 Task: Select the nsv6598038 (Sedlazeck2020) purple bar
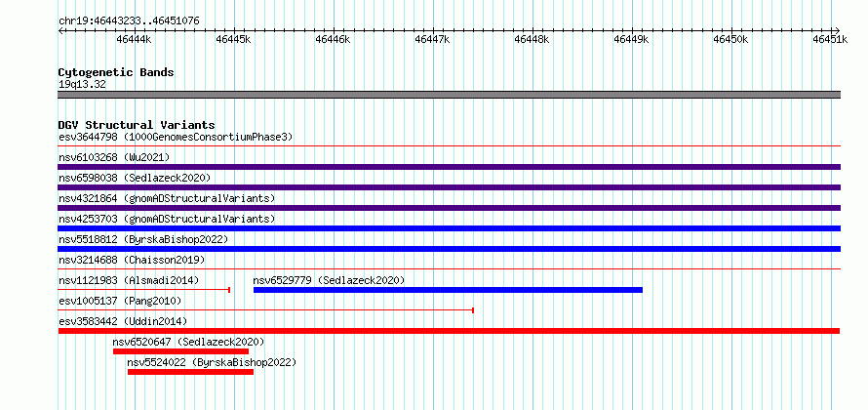coord(449,187)
